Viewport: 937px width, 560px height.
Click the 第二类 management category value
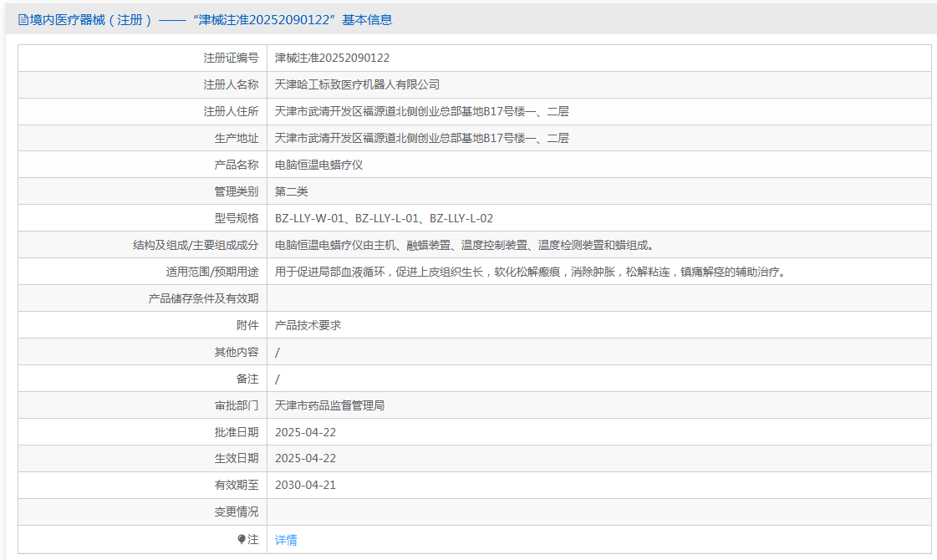coord(291,192)
